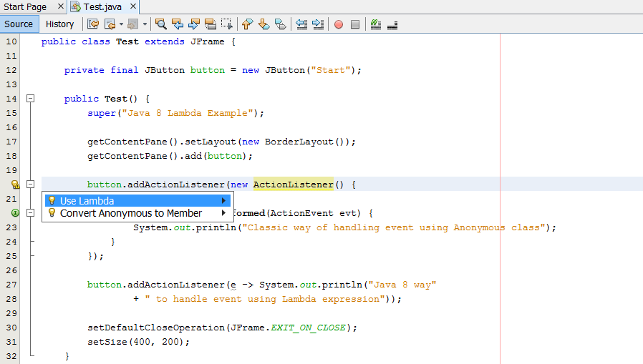This screenshot has height=364, width=643.
Task: Click the Test.java file icon in tab
Action: tap(75, 6)
